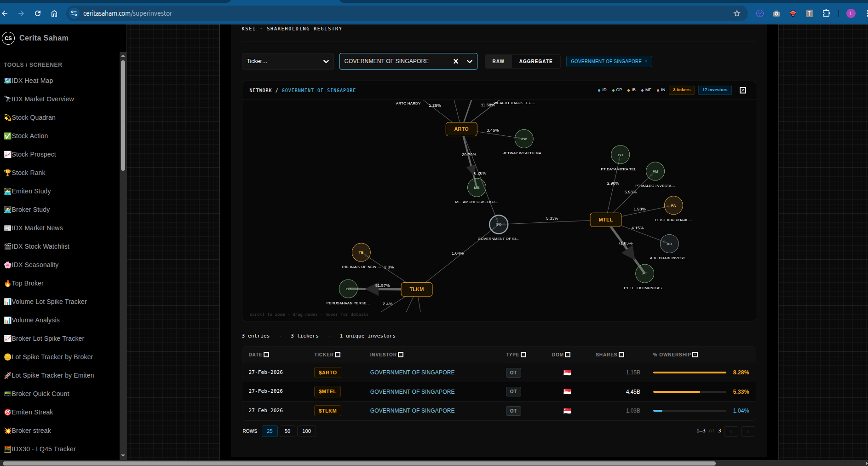Set rows per page to 50
The image size is (868, 466).
pos(287,431)
